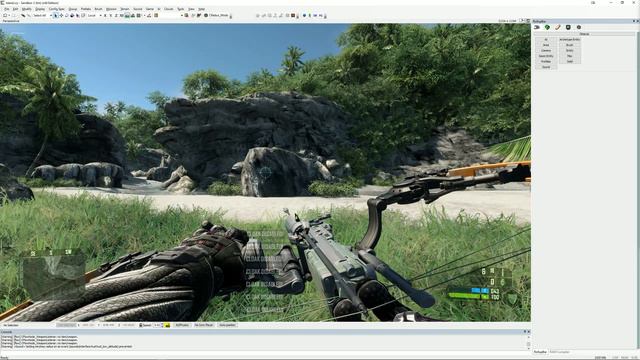
Task: Click the Perspective viewport title label
Action: point(11,21)
